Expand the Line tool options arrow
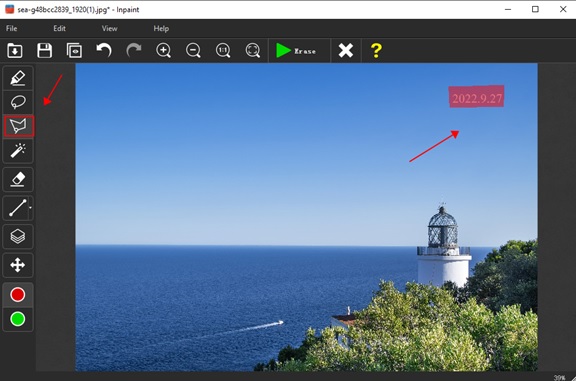Screen dimensions: 576x381 pos(30,208)
